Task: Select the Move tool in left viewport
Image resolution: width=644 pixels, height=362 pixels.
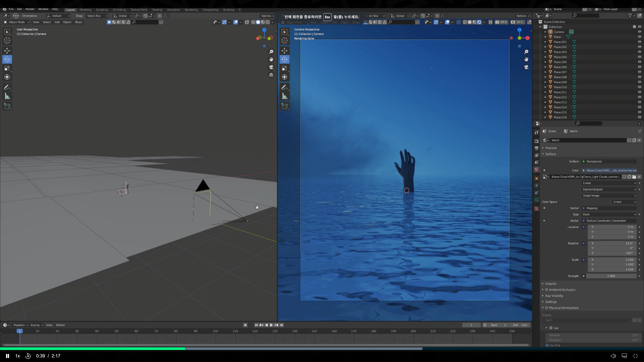Action: coord(7,51)
